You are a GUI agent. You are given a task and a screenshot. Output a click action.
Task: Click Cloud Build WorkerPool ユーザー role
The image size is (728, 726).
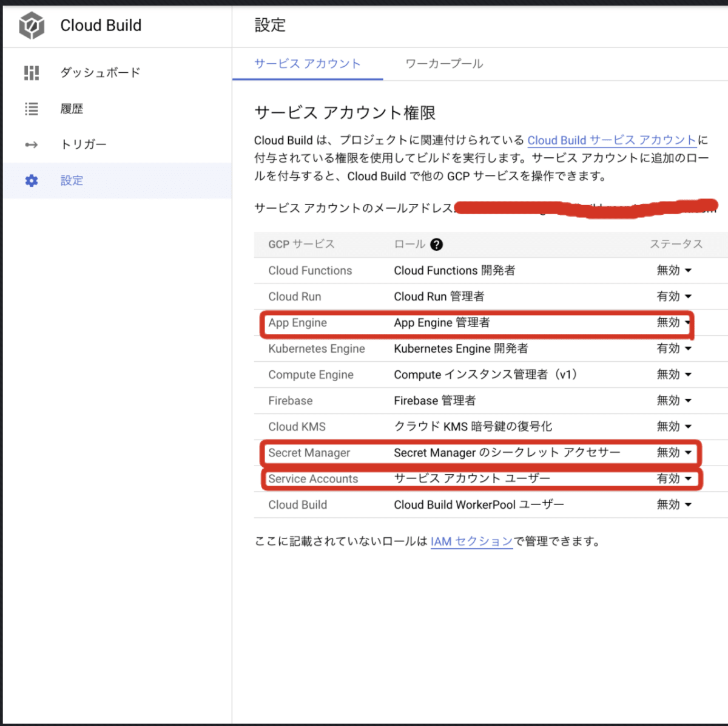(x=479, y=506)
